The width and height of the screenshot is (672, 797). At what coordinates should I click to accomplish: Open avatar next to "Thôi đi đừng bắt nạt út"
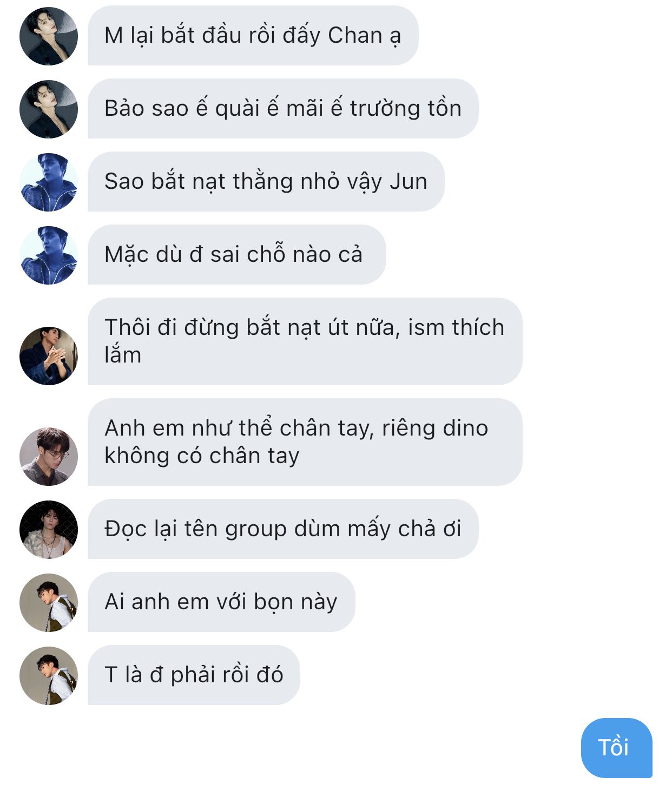(49, 356)
